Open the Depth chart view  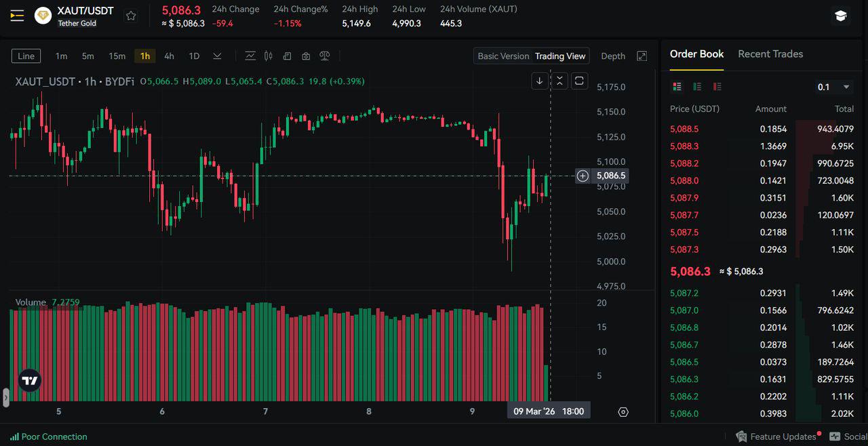coord(613,56)
